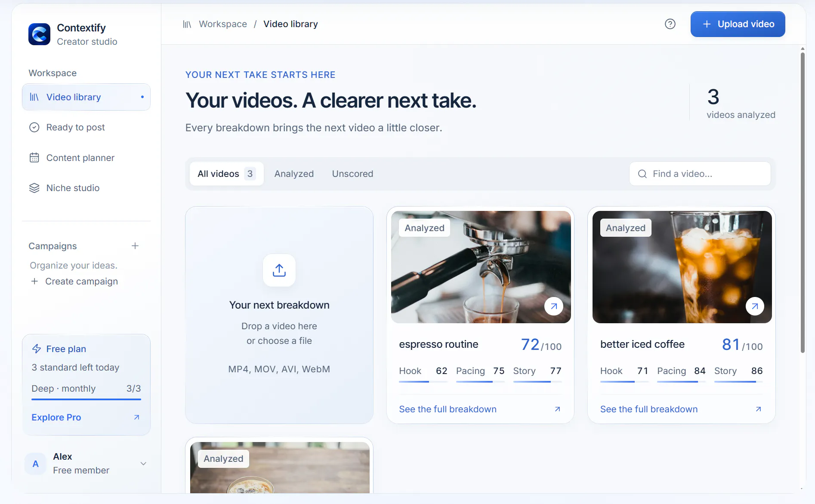Click the 81/100 score value
815x504 pixels.
742,345
